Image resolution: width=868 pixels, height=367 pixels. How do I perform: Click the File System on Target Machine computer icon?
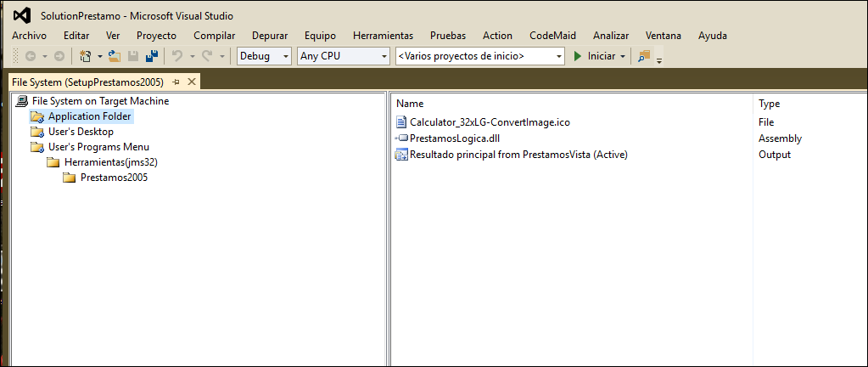pos(22,101)
